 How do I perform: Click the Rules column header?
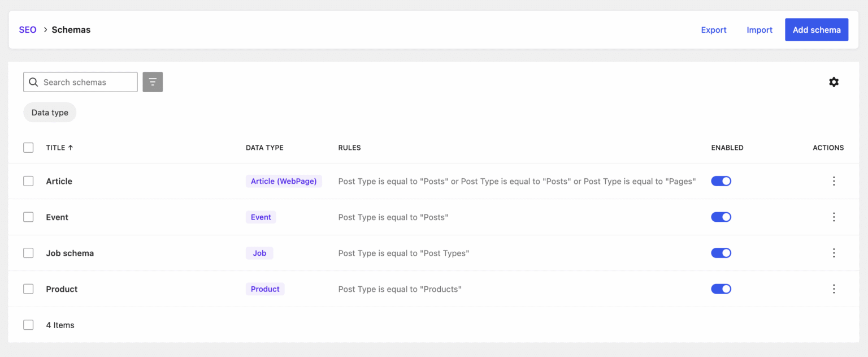coord(349,148)
